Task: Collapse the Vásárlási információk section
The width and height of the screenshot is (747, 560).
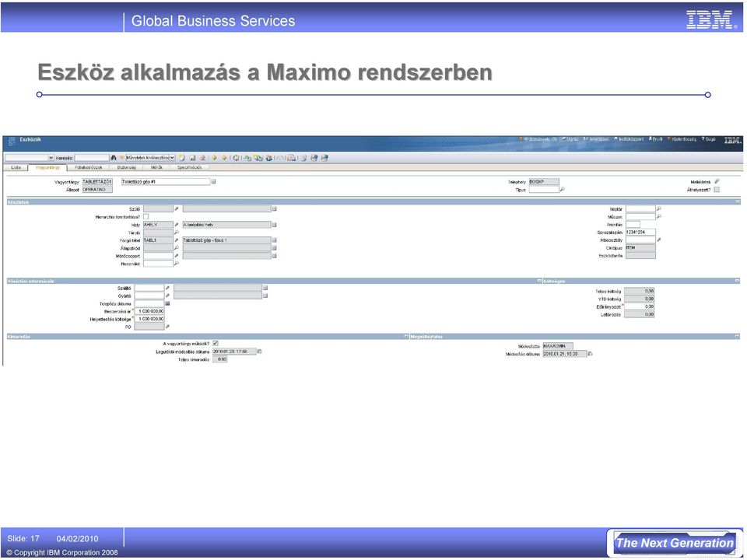Action: click(538, 281)
